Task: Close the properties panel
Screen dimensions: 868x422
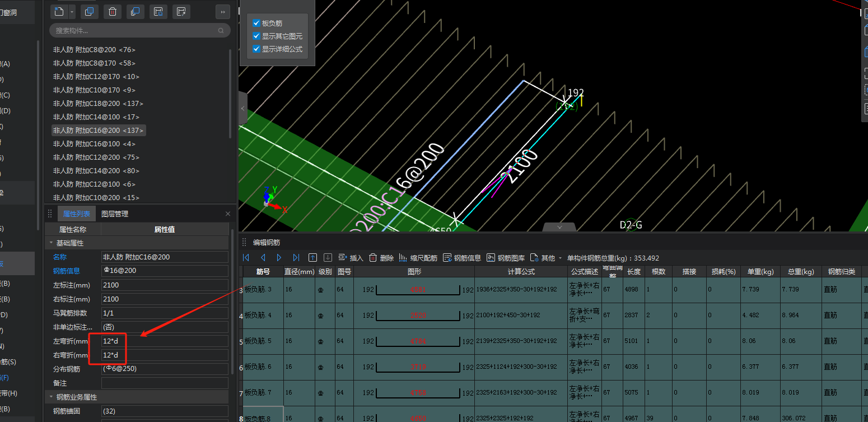Action: (x=228, y=214)
